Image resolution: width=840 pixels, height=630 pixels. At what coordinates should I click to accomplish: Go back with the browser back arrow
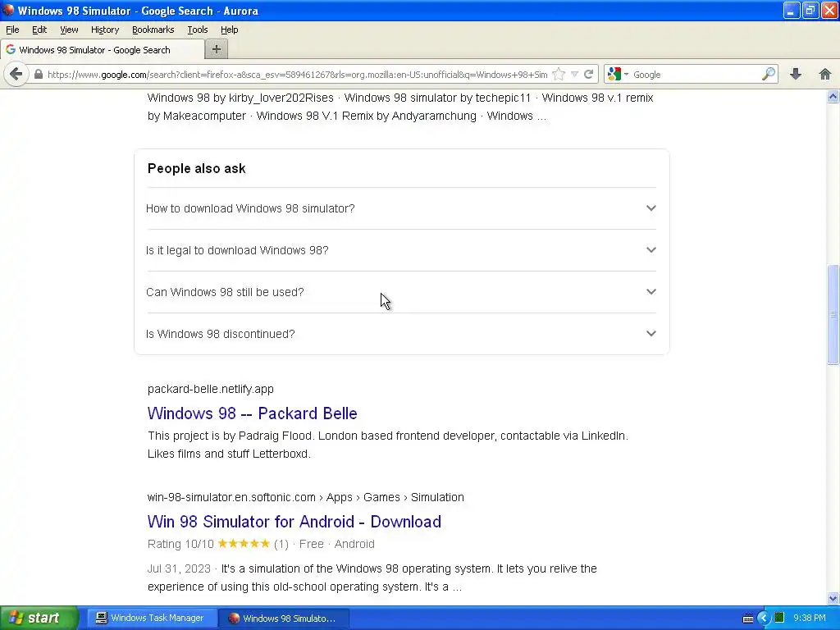[16, 74]
